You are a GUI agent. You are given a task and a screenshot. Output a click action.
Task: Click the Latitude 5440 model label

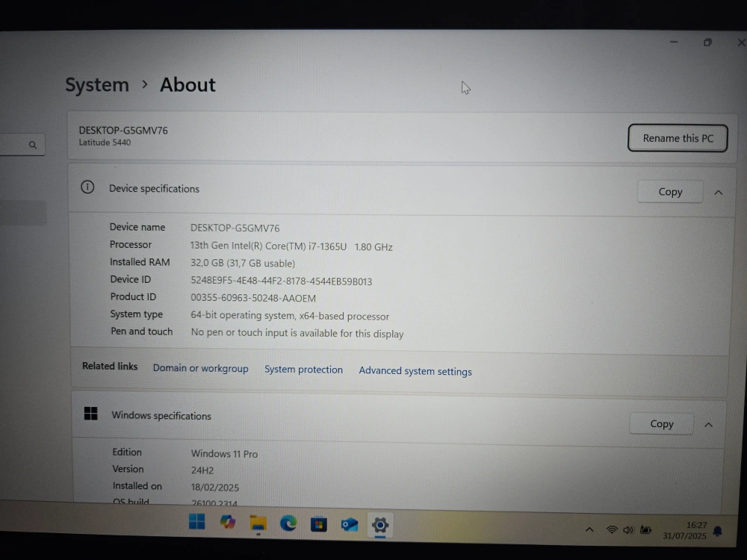click(x=105, y=143)
